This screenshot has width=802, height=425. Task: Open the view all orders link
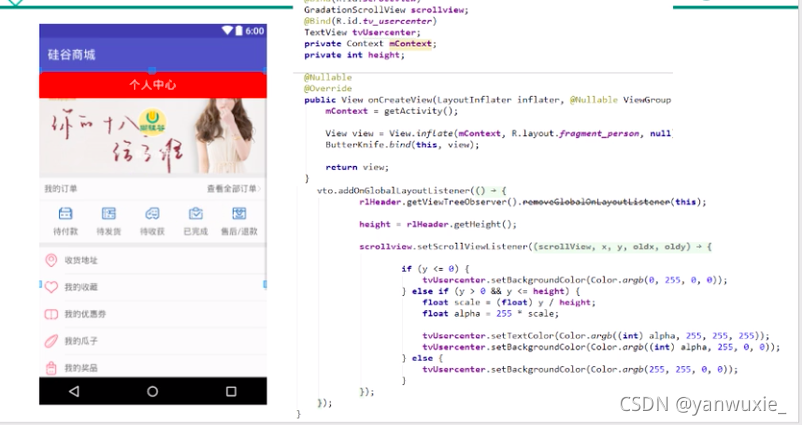234,189
